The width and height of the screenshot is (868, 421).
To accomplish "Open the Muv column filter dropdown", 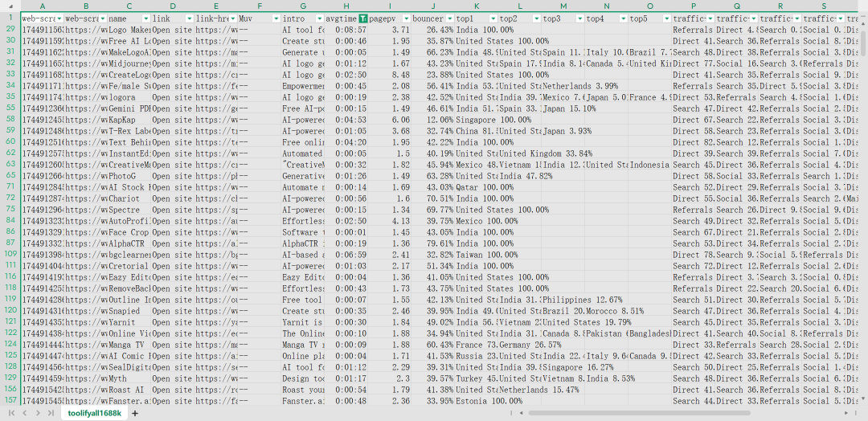I will pos(276,18).
